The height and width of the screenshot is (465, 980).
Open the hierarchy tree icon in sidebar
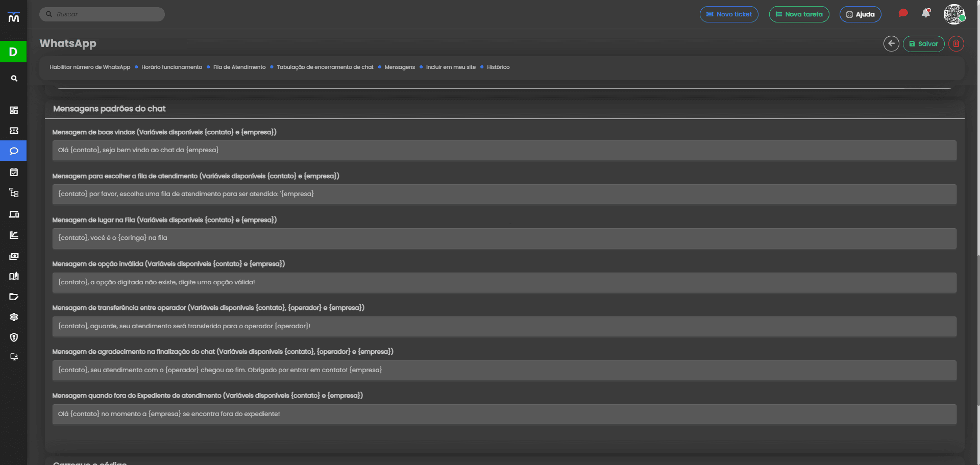[x=14, y=192]
